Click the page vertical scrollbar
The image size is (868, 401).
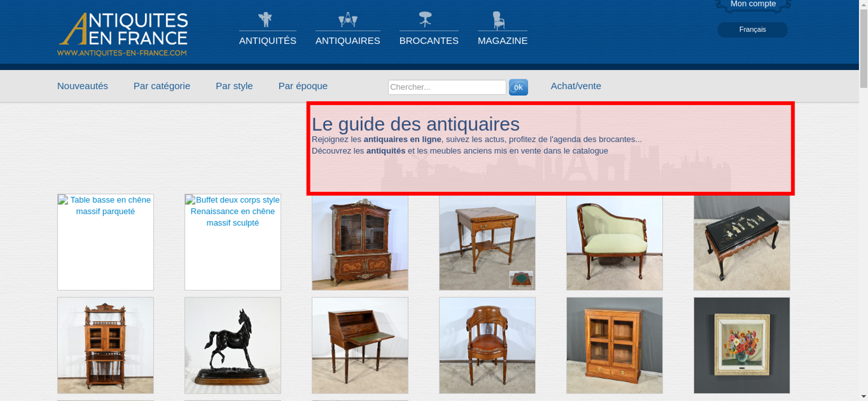[864, 200]
